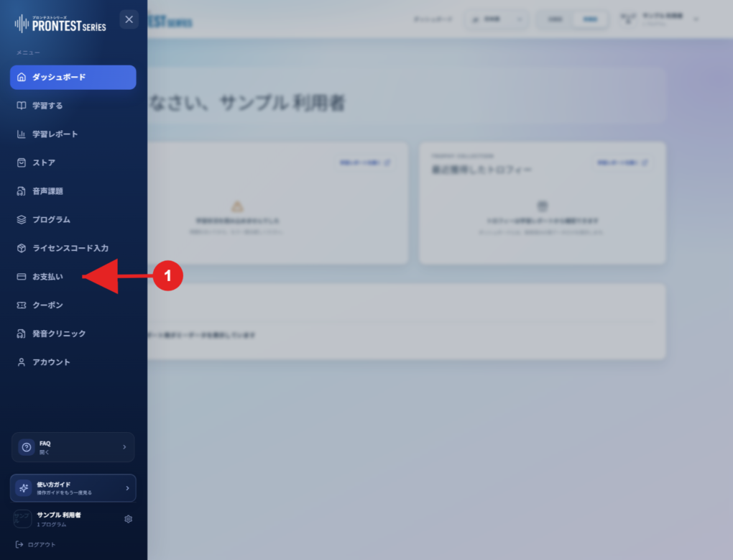Select the クーポン ticket icon
The image size is (733, 560).
click(x=22, y=306)
